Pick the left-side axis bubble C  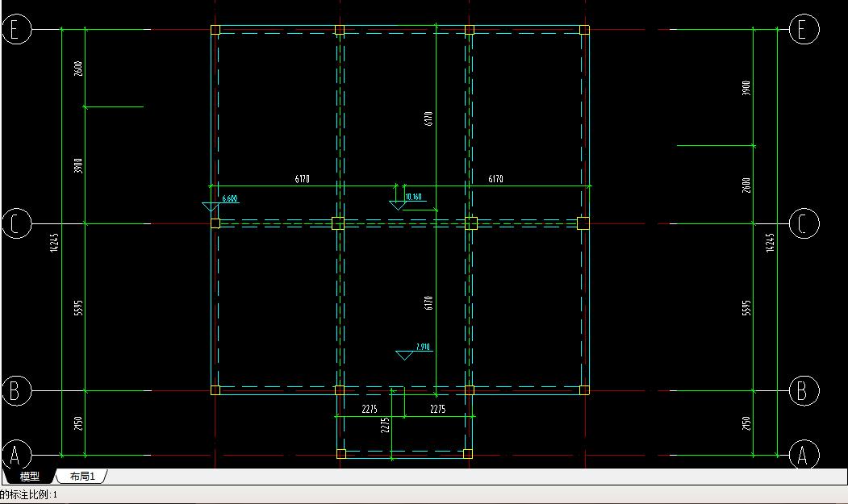point(16,223)
